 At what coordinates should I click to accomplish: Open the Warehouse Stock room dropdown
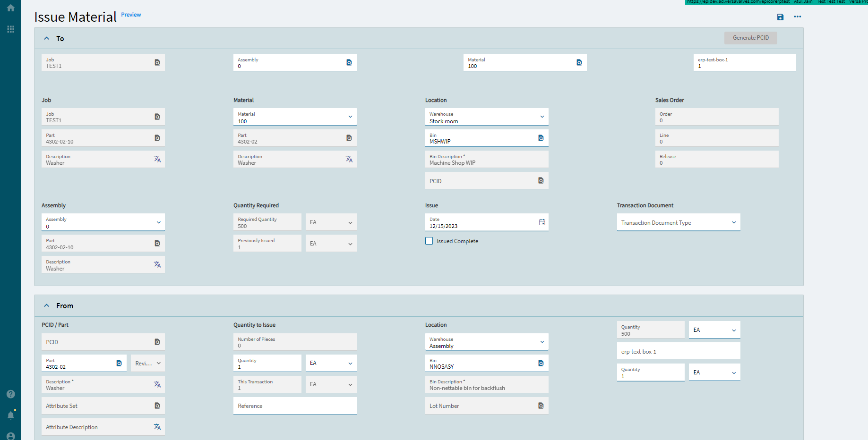(x=542, y=117)
